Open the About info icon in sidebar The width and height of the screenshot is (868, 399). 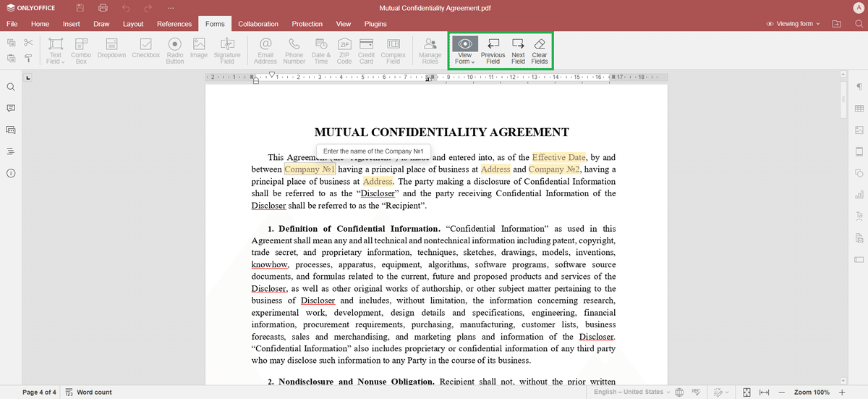coord(11,174)
